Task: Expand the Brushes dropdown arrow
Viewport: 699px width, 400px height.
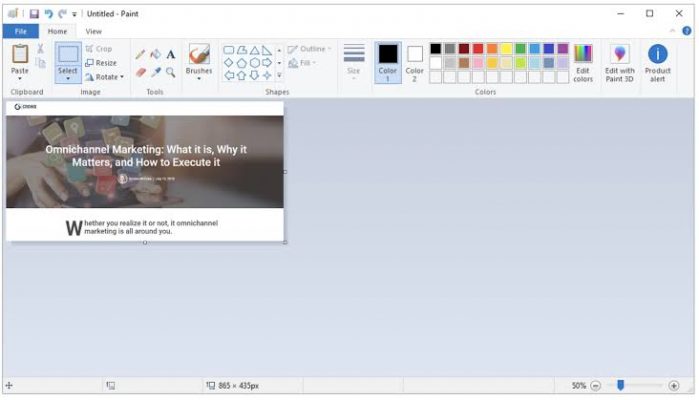Action: click(199, 79)
